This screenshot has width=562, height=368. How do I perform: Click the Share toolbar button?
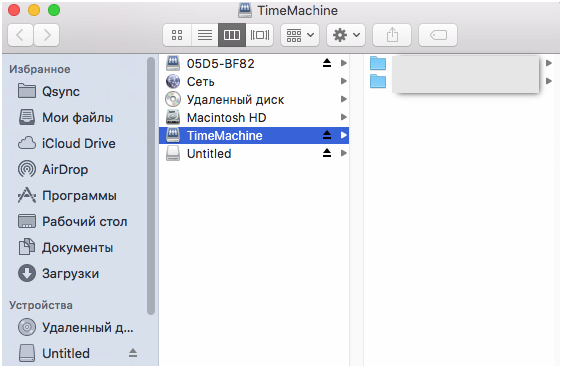coord(392,35)
